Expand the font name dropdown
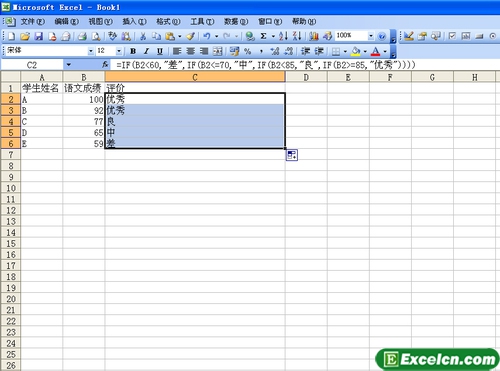The image size is (500, 371). tap(91, 51)
